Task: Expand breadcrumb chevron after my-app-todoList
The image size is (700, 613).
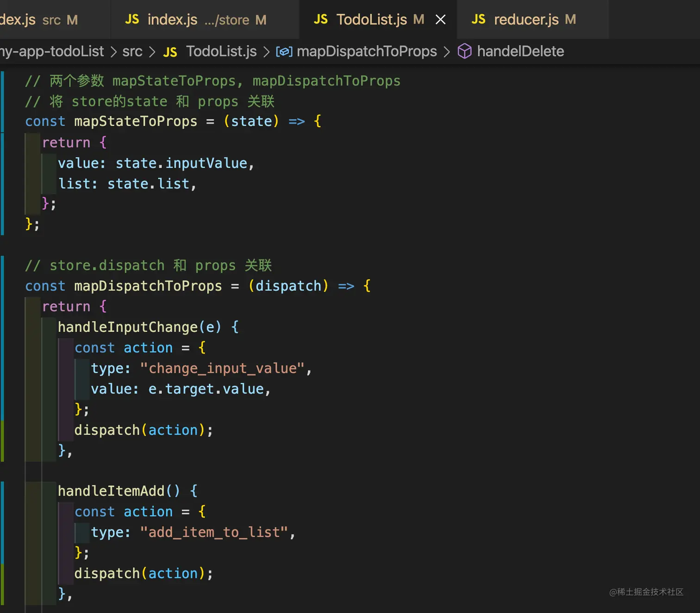Action: click(113, 51)
